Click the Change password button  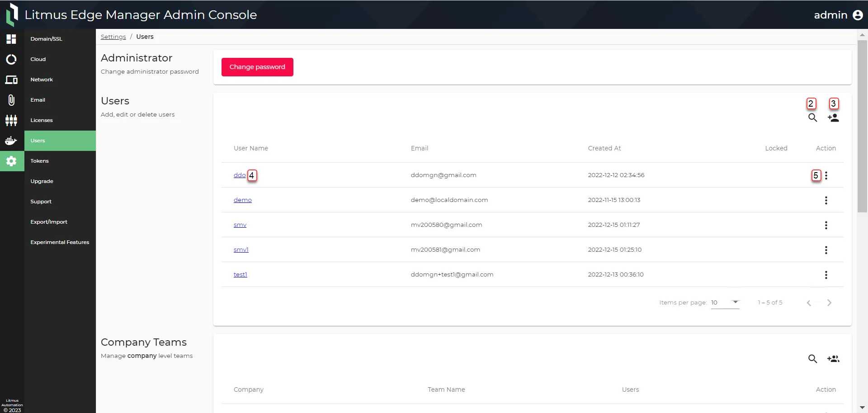(257, 67)
